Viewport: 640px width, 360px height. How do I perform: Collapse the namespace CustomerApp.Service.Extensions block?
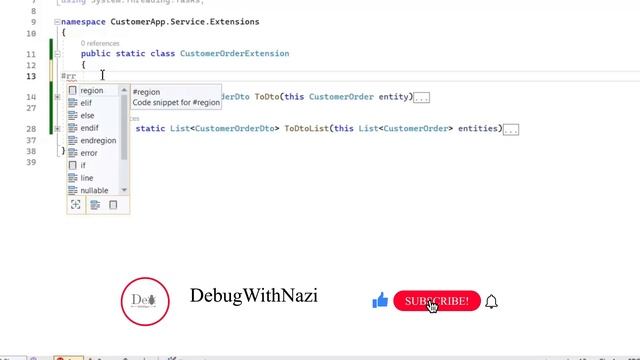click(57, 22)
